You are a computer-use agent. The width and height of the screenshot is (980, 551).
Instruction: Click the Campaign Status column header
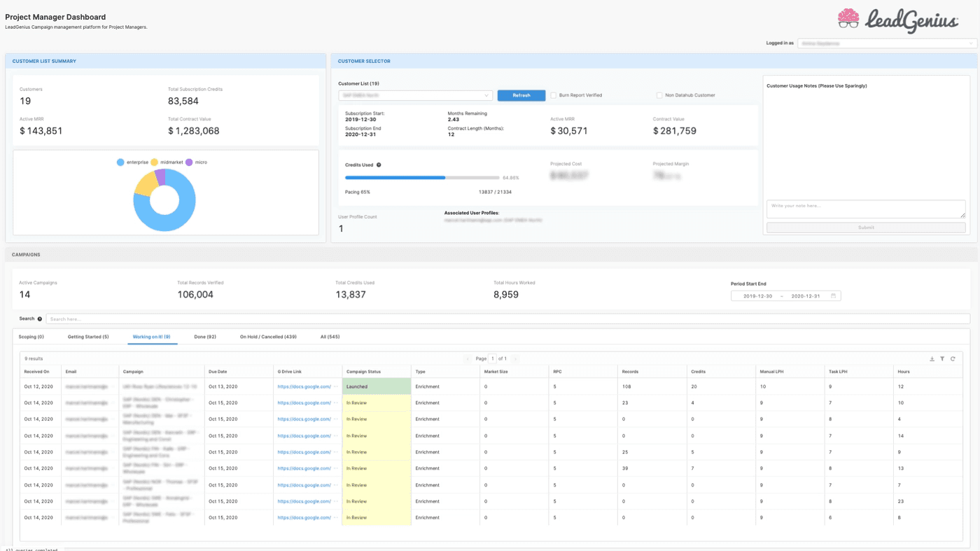363,372
